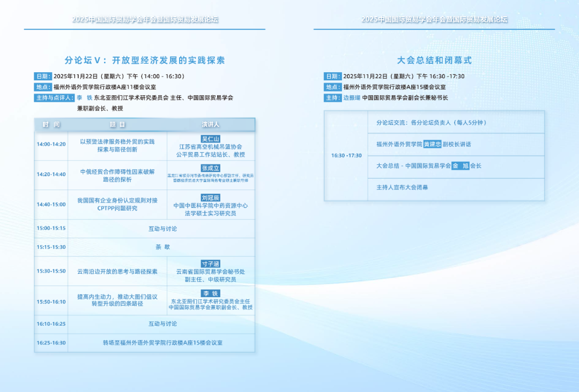Click the 刘冠辰 speaker name badge
Image resolution: width=579 pixels, height=392 pixels.
tap(210, 198)
